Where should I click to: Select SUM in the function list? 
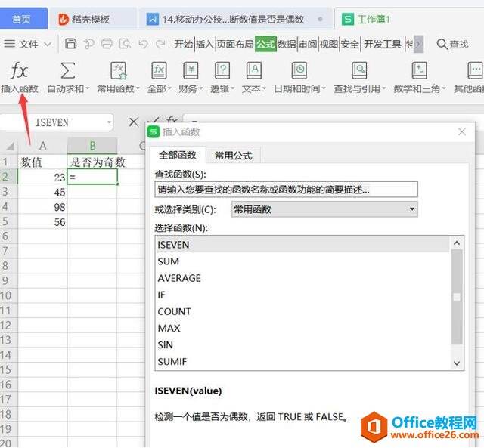click(x=302, y=261)
